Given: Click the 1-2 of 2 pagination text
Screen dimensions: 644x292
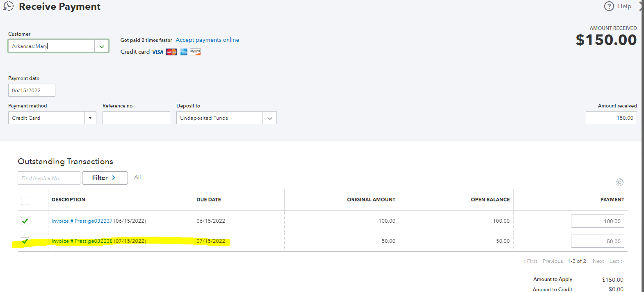Looking at the screenshot, I should click(x=577, y=261).
